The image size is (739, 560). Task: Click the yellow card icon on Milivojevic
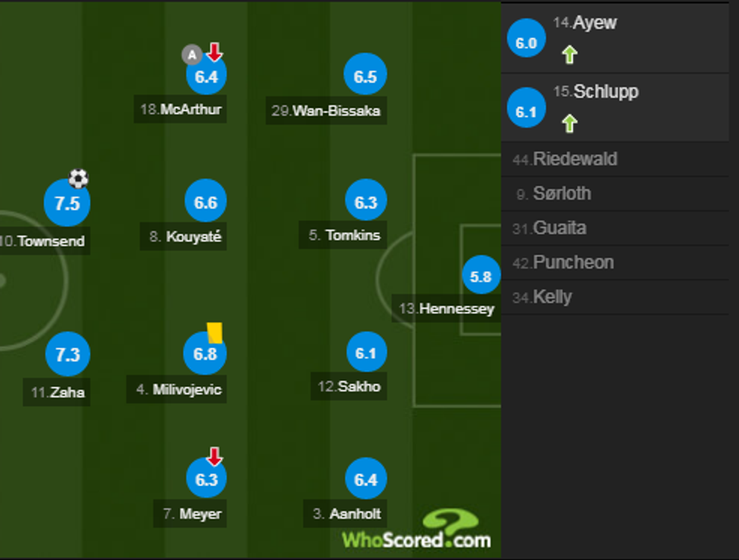click(214, 331)
